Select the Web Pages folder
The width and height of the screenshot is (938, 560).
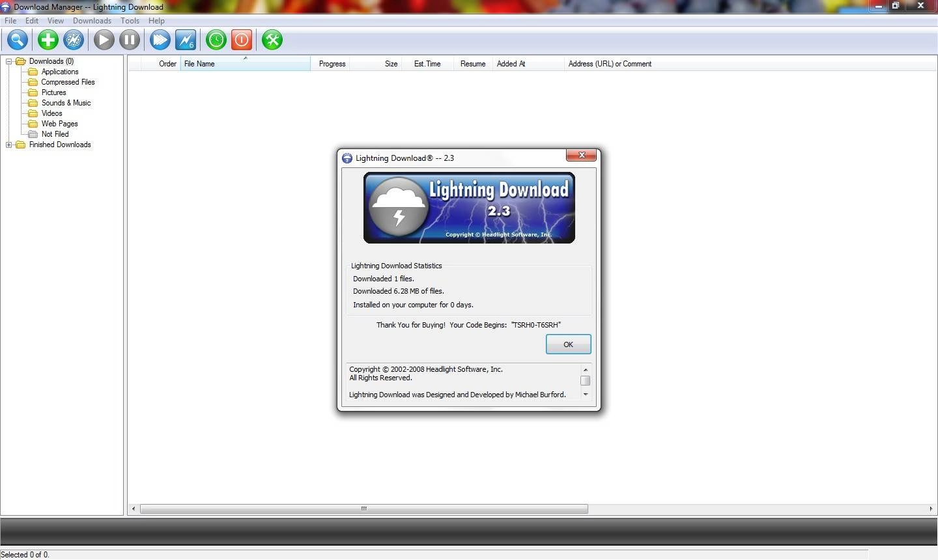click(59, 124)
